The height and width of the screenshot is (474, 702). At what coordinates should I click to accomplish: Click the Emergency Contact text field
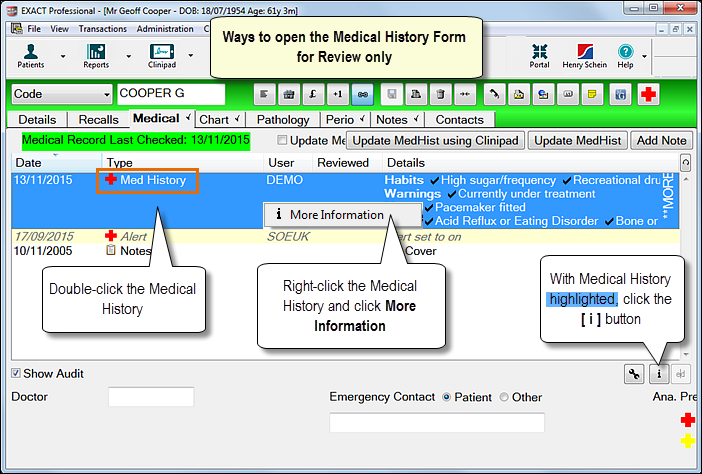coord(437,423)
